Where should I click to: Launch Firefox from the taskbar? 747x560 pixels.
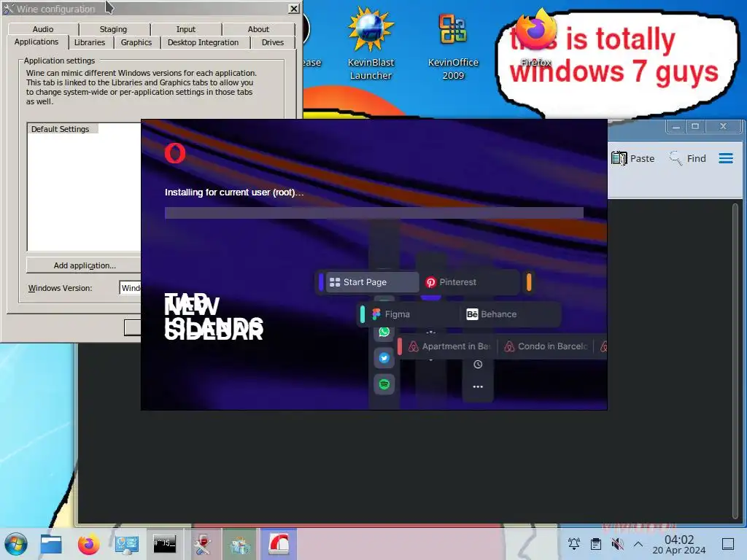[88, 544]
